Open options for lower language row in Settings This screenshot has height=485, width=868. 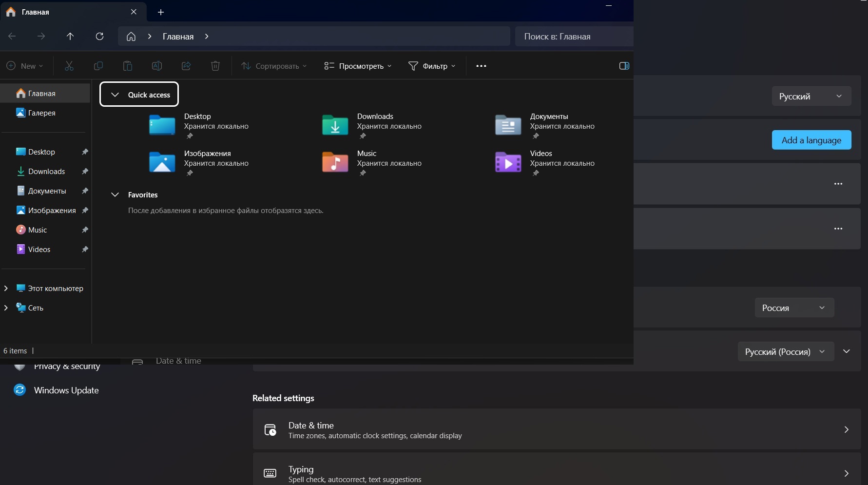point(838,229)
